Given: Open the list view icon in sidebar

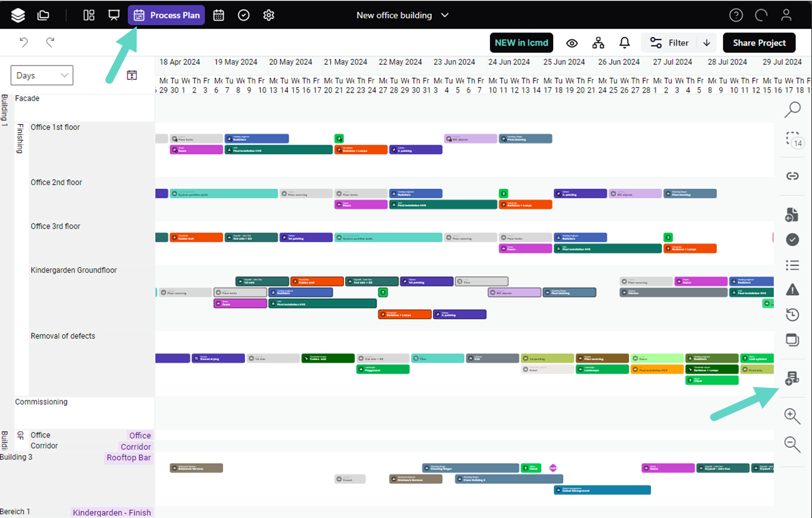Looking at the screenshot, I should point(792,265).
